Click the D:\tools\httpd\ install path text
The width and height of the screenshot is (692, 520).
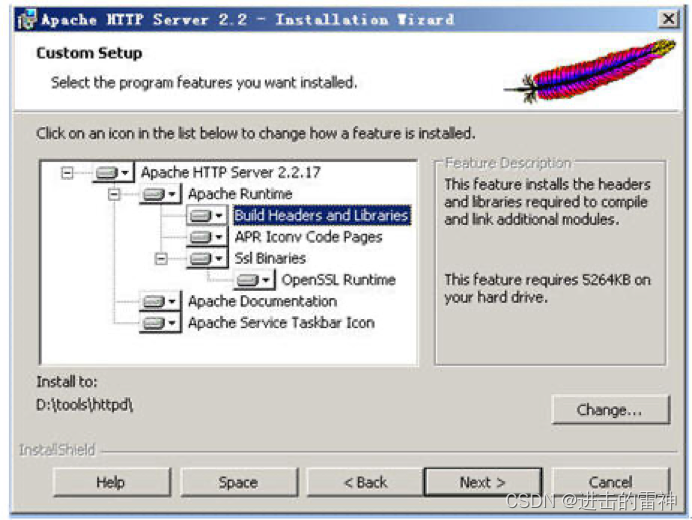click(85, 405)
